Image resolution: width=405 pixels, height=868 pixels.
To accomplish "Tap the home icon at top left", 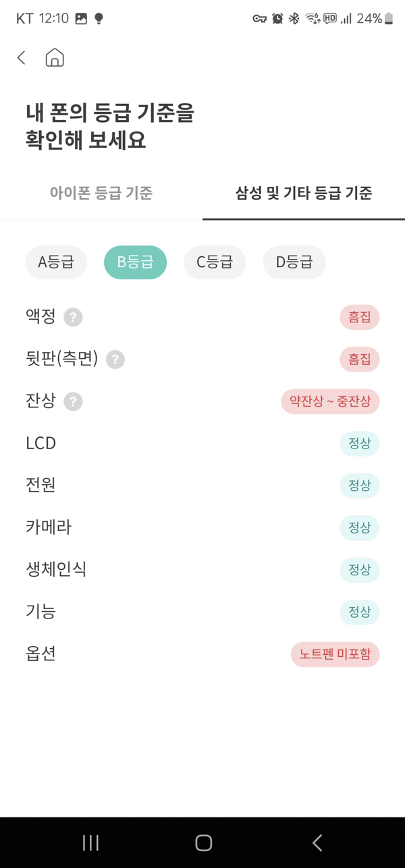I will tap(54, 57).
